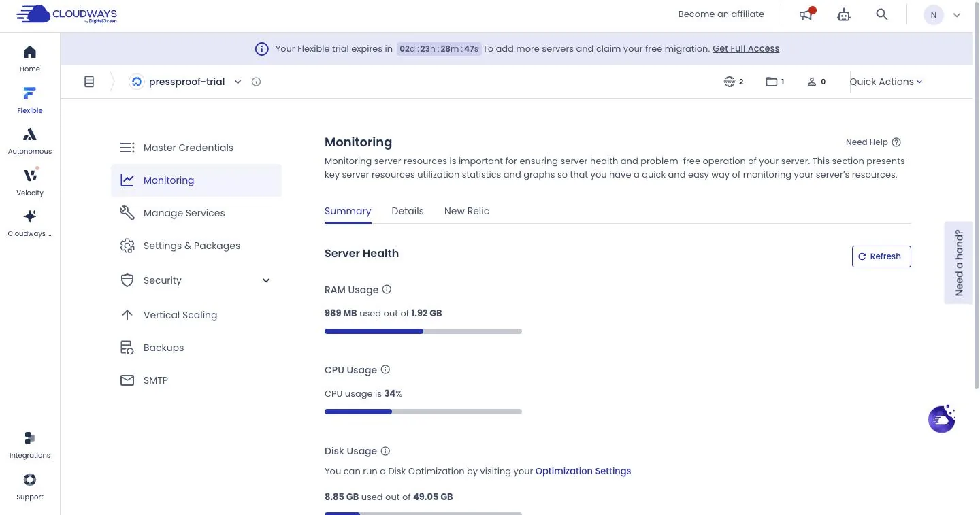Expand the account menu chevron
This screenshot has width=980, height=515.
tap(957, 15)
